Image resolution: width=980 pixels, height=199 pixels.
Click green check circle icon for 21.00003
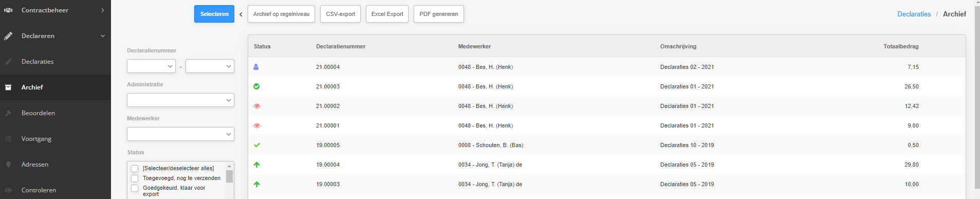click(x=256, y=86)
